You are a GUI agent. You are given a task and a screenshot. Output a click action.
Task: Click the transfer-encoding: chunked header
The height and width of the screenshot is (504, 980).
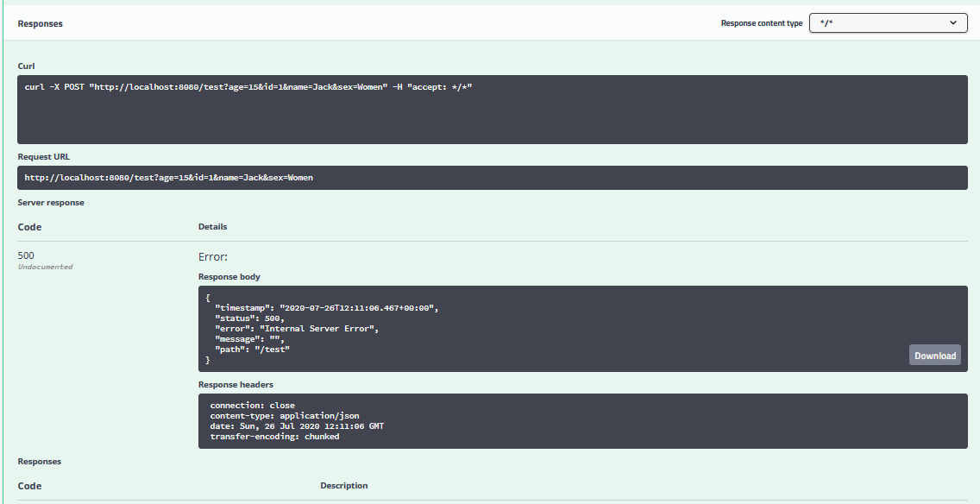pyautogui.click(x=274, y=437)
